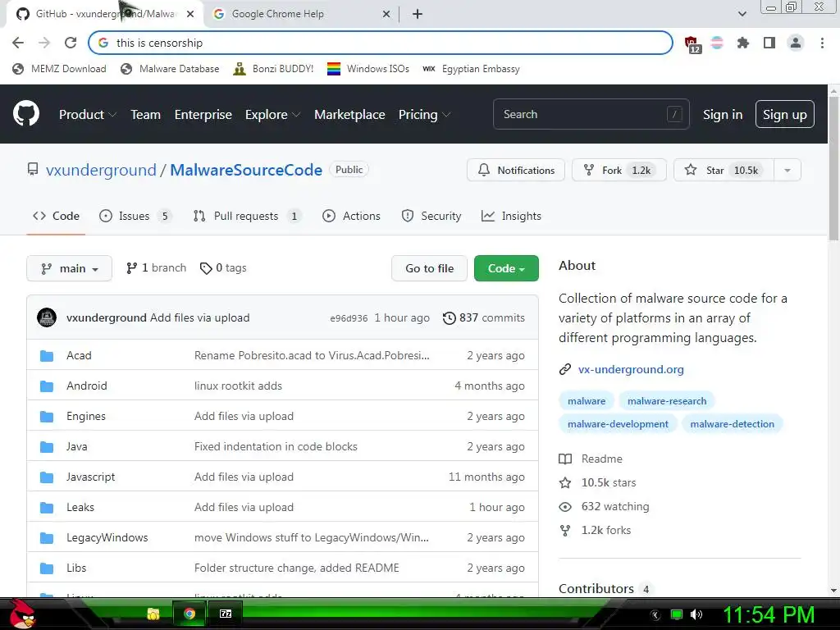
Task: View the 1 branch link
Action: (156, 268)
